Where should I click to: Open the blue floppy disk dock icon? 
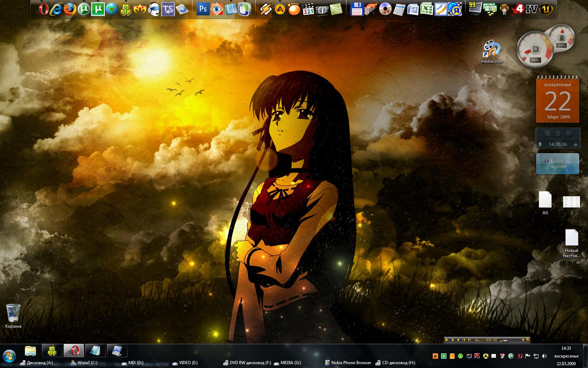tap(357, 9)
